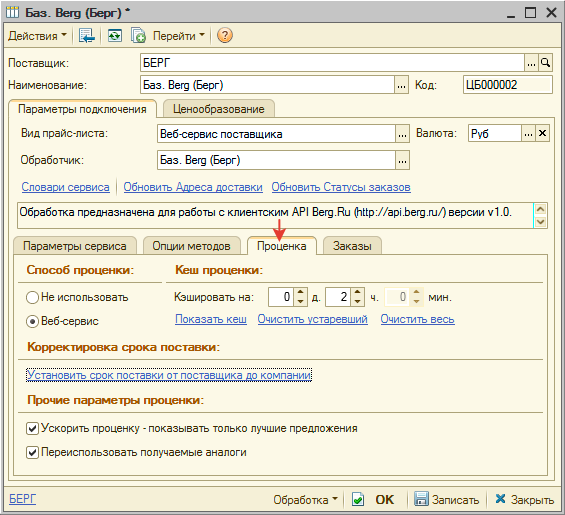Click the copy document icon with plus
Image resolution: width=565 pixels, height=515 pixels.
coord(138,36)
